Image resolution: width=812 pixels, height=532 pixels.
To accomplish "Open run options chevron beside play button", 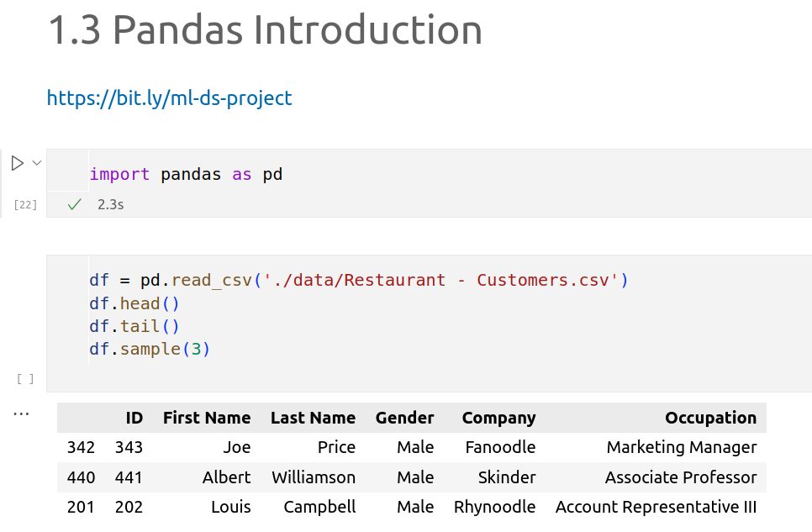I will click(36, 163).
